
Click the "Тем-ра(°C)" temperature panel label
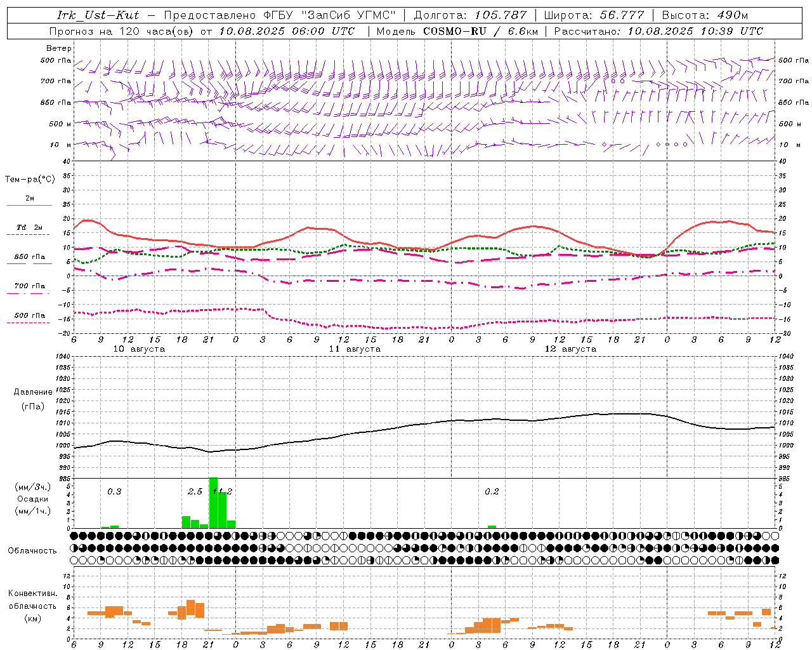tap(30, 180)
